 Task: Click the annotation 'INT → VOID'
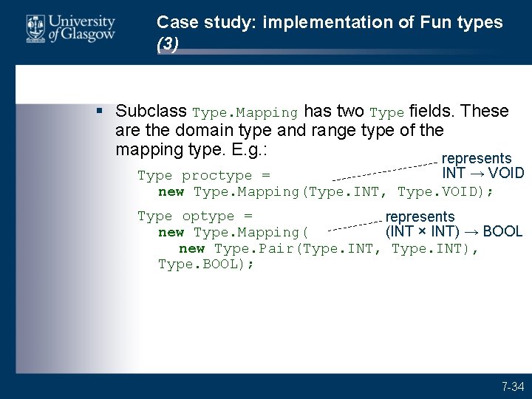point(483,173)
